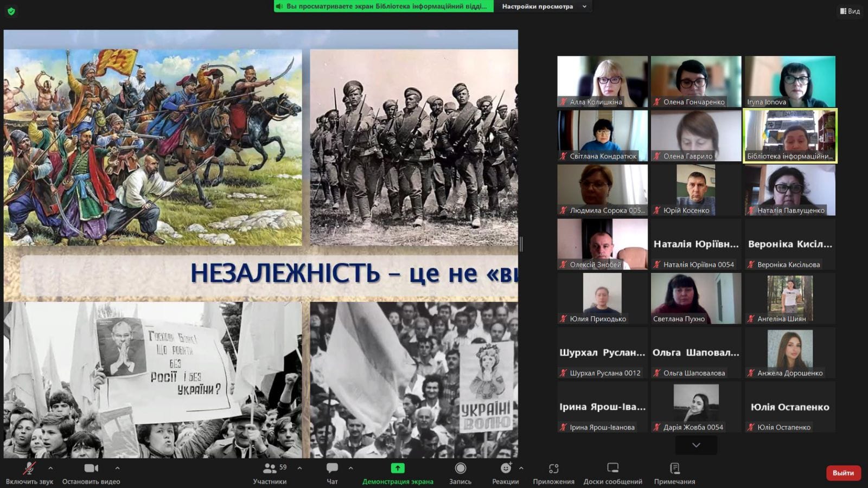Click the Демонстрация экрана share screen icon

pyautogui.click(x=398, y=468)
